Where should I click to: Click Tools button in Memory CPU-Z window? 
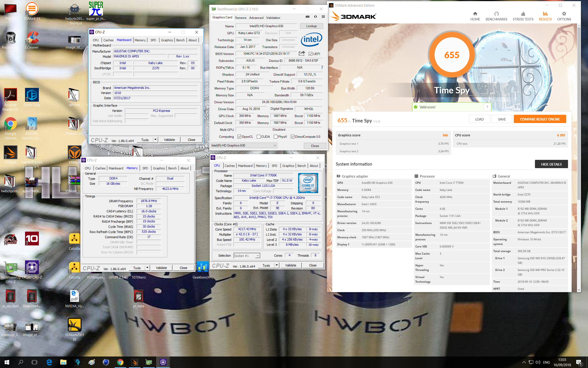[x=137, y=268]
